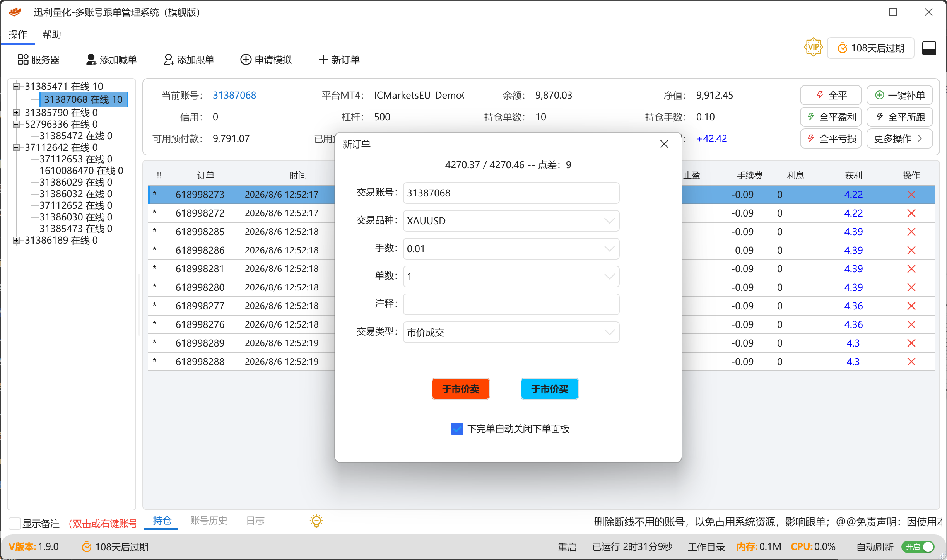947x560 pixels.
Task: Click the VIP badge icon
Action: pyautogui.click(x=813, y=48)
